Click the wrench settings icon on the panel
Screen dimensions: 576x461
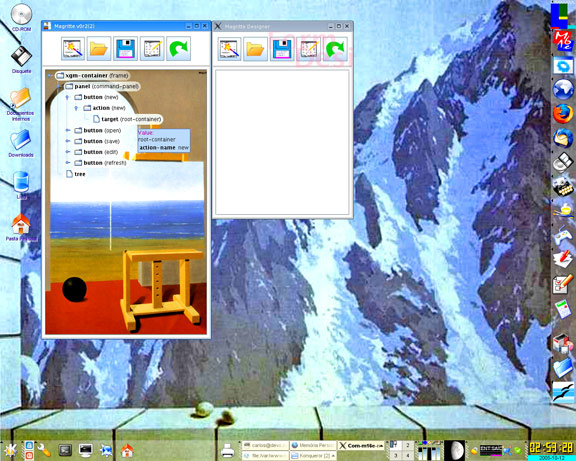(44, 450)
